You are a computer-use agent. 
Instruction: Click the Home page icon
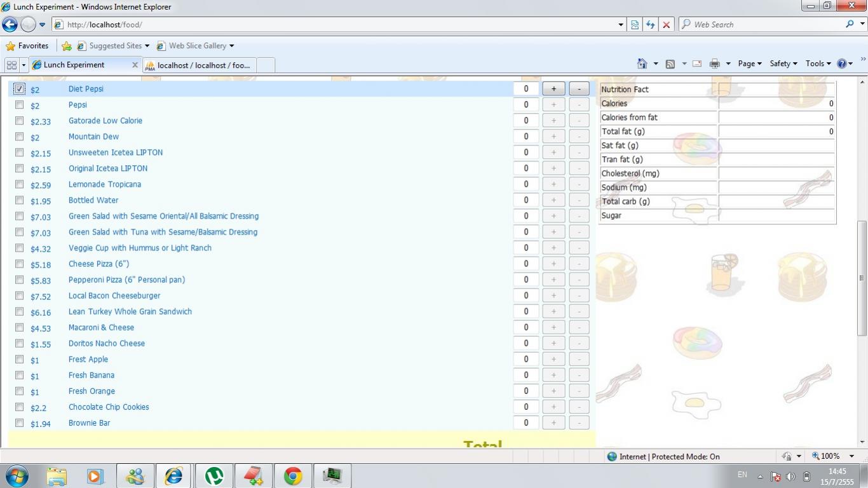tap(642, 64)
